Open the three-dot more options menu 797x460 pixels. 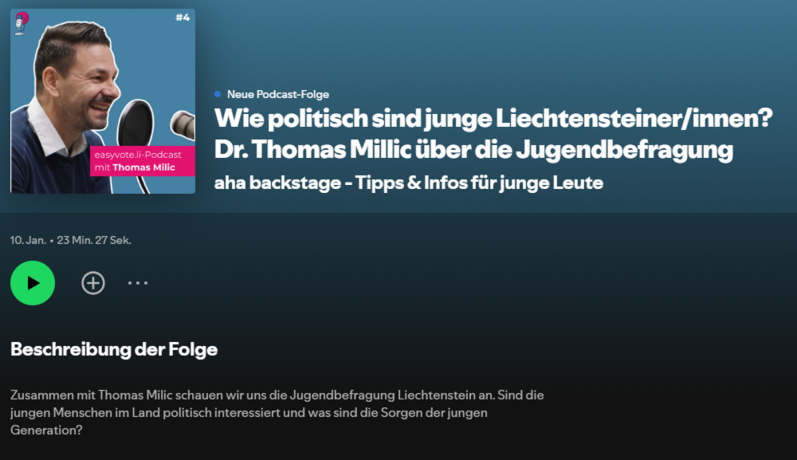point(138,283)
